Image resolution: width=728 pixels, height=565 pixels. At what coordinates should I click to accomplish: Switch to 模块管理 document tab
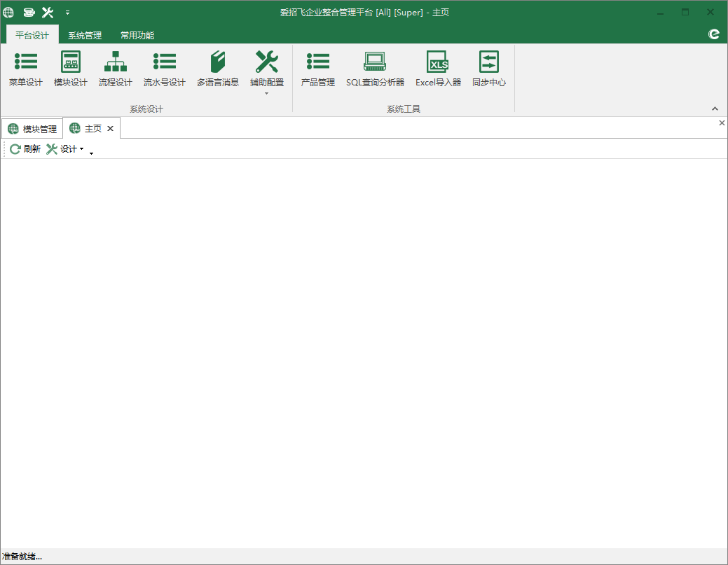[32, 129]
